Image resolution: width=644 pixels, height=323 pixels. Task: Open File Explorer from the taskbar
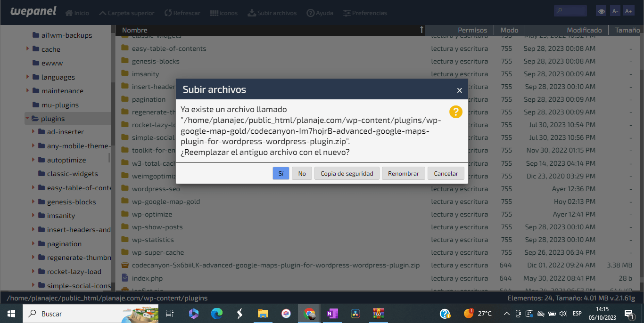click(263, 314)
